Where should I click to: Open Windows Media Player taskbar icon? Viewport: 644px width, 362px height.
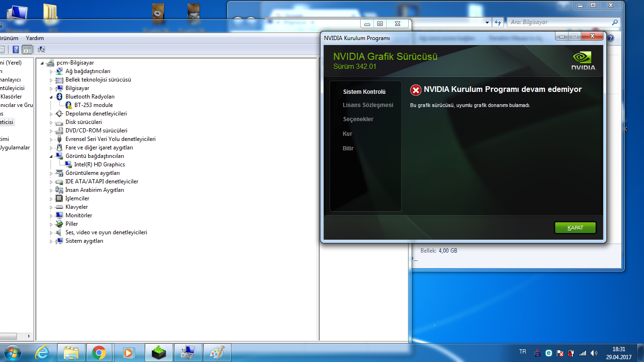(128, 353)
